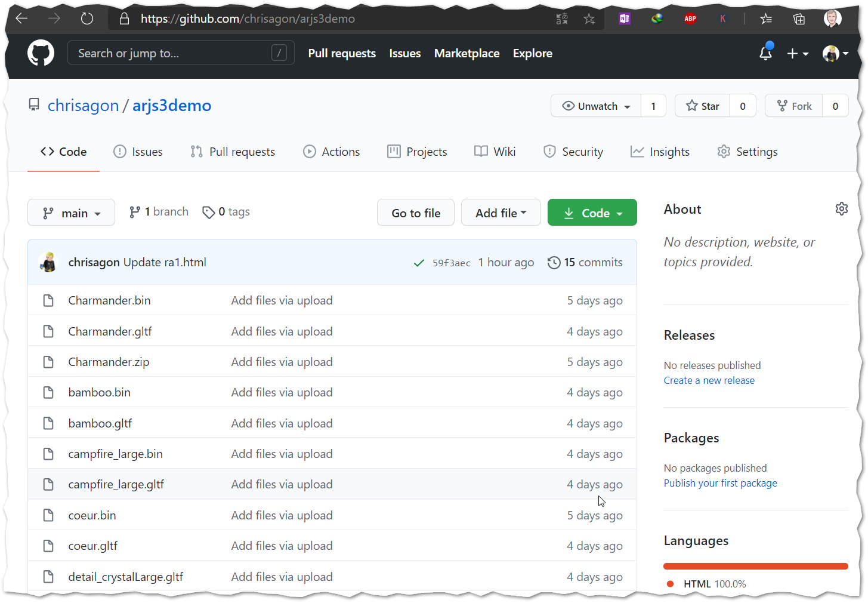
Task: Click the Go to file button
Action: pyautogui.click(x=416, y=213)
